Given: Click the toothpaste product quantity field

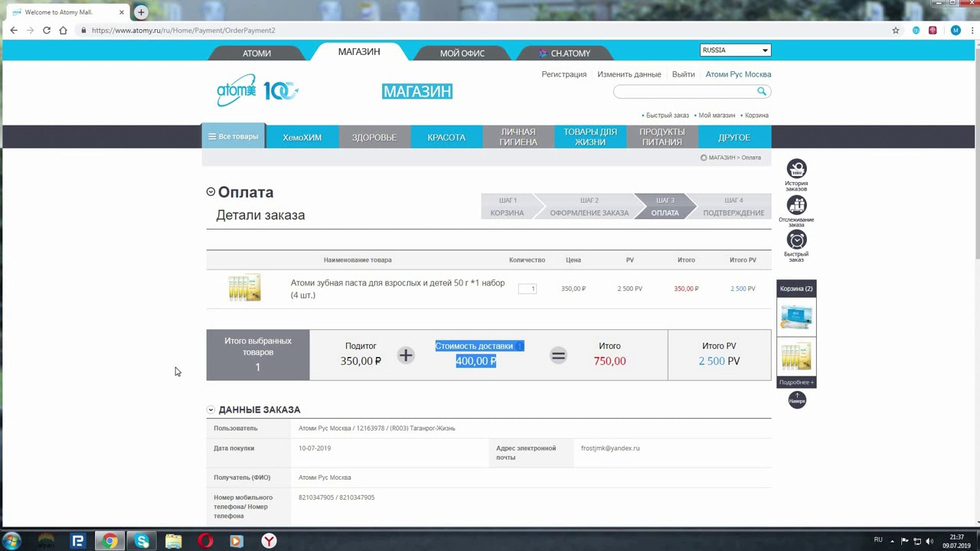Looking at the screenshot, I should point(528,289).
